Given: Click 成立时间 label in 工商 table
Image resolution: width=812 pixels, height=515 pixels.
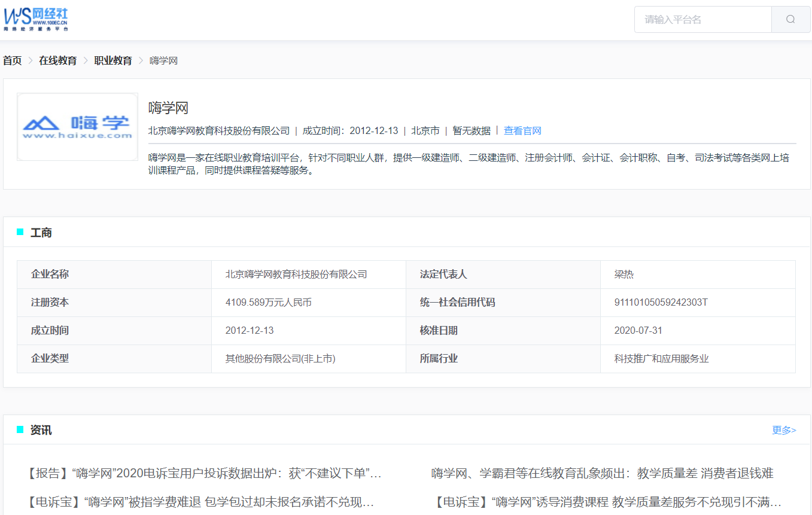Looking at the screenshot, I should coord(50,331).
